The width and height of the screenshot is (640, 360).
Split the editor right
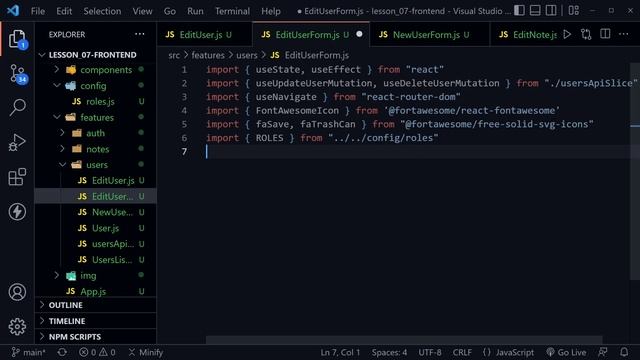pos(605,34)
